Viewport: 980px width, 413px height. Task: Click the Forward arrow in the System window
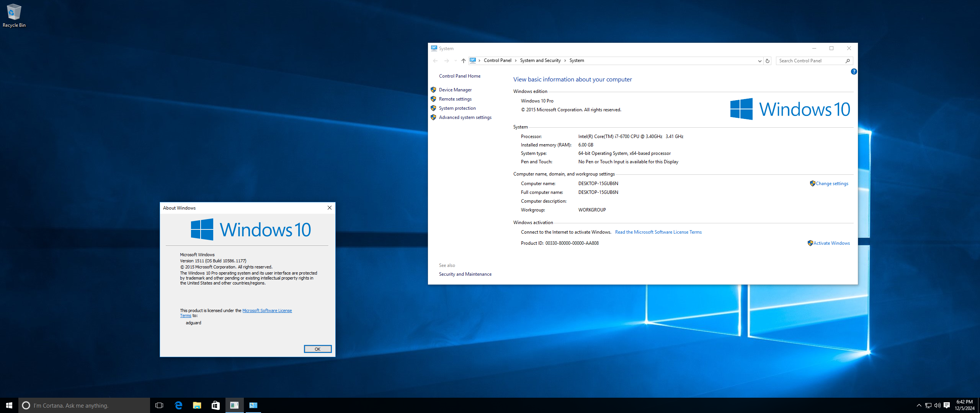446,60
